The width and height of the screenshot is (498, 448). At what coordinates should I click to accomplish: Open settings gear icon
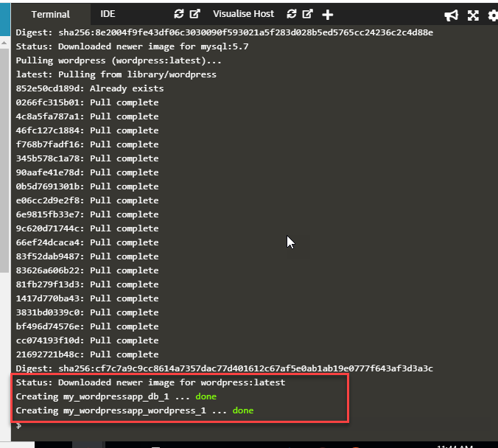click(493, 15)
